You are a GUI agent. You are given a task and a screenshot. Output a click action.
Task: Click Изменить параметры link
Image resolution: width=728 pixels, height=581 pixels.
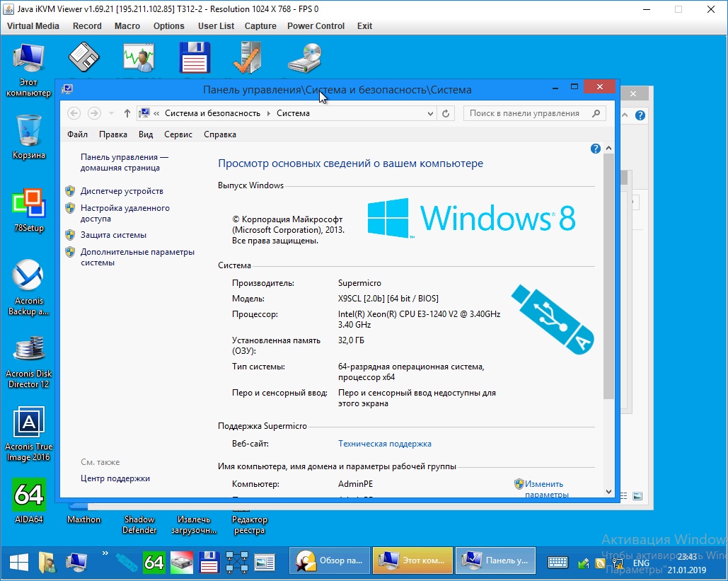[546, 489]
